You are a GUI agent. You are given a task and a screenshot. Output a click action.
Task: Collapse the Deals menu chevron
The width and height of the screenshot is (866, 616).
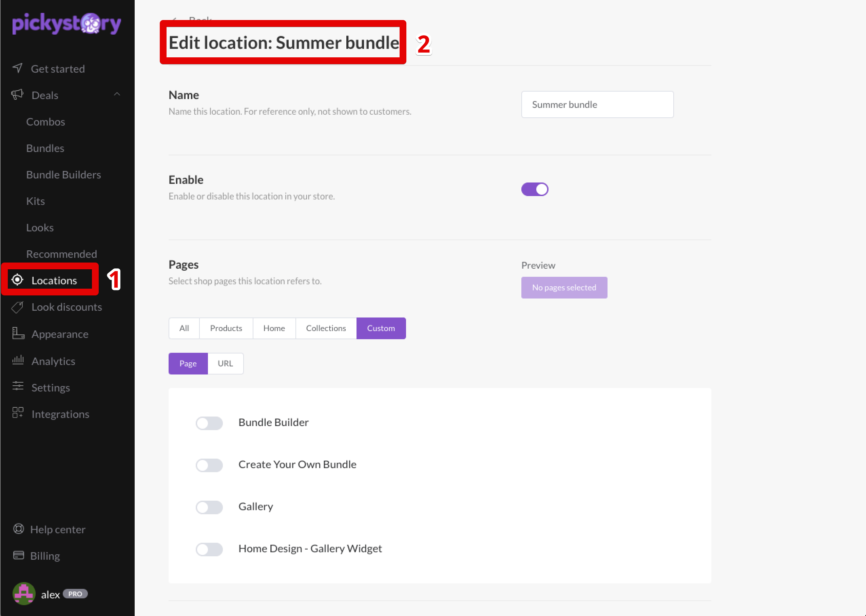click(x=117, y=94)
